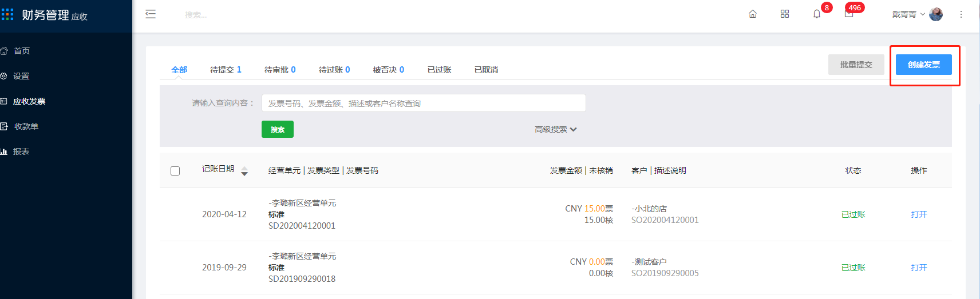
Task: Focus the top 搜索 search box
Action: [x=196, y=15]
